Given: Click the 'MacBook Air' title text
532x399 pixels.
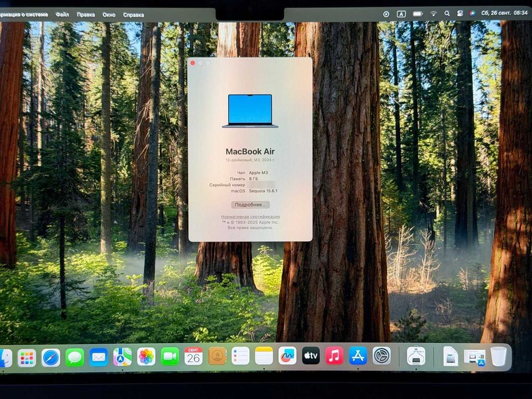Looking at the screenshot, I should coord(250,151).
